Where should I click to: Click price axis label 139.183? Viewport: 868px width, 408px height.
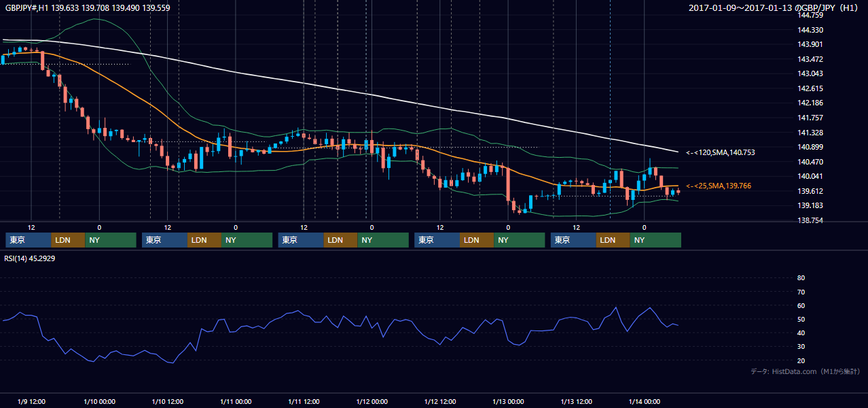[x=810, y=205]
